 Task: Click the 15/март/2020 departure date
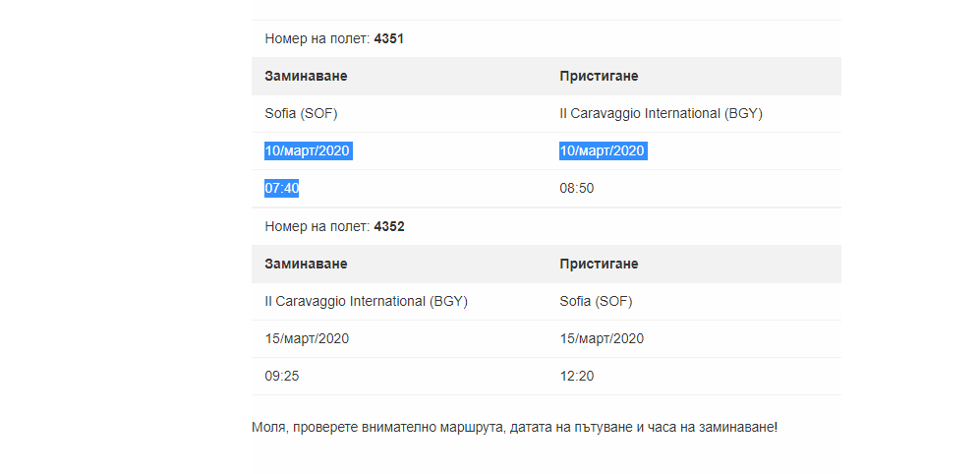(307, 339)
